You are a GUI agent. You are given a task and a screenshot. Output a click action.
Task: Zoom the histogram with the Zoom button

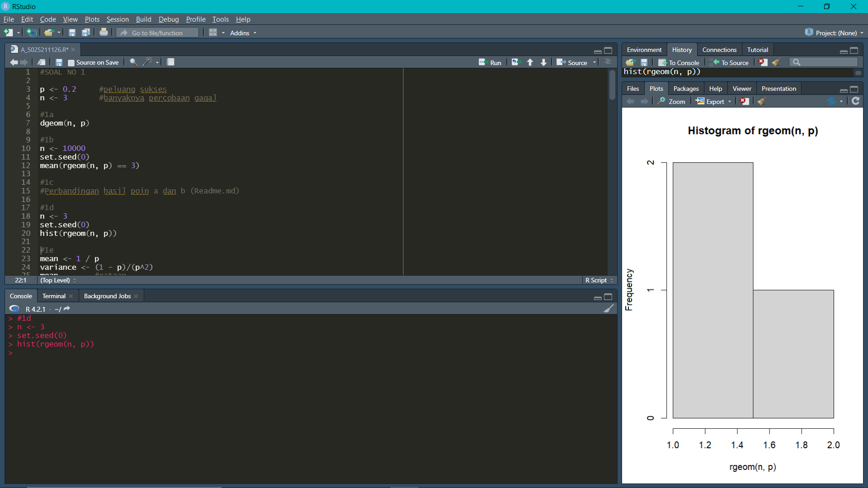tap(671, 101)
